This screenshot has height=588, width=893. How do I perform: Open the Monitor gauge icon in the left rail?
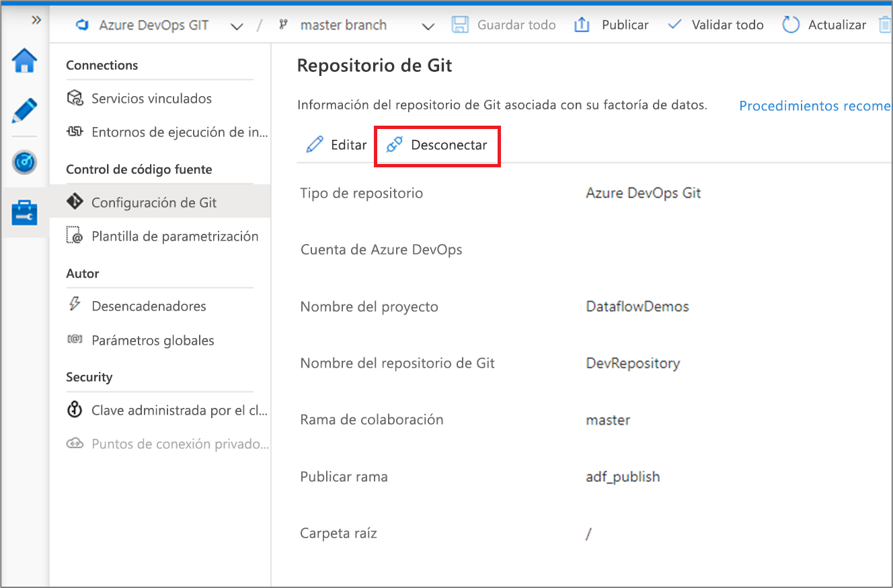coord(25,162)
